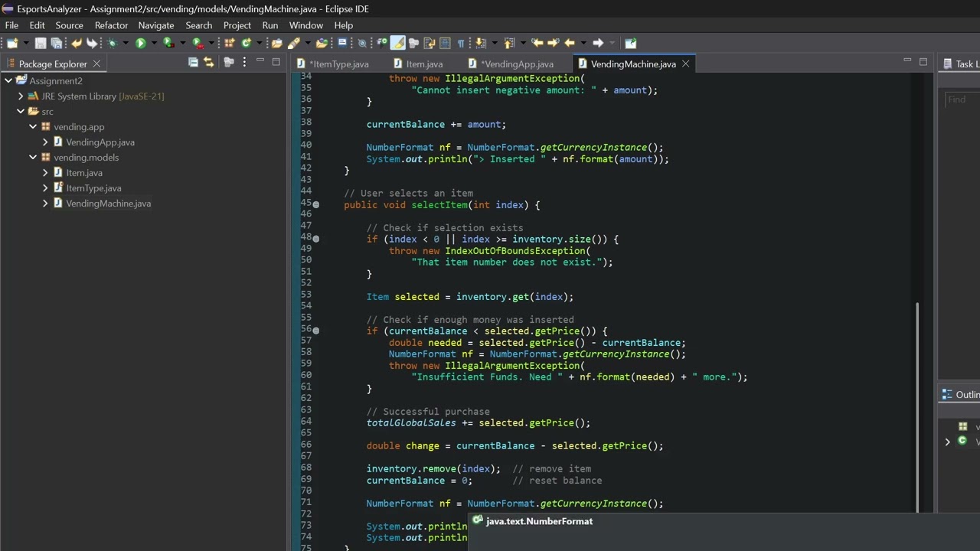980x551 pixels.
Task: Open the Refactor menu
Action: coord(111,25)
